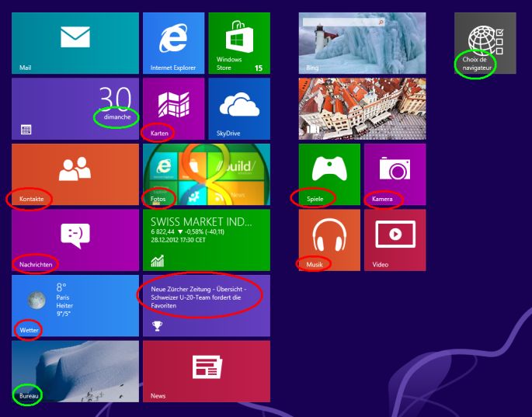Click the '30' calendar date
Viewport: 532px width, 417px height.
115,99
